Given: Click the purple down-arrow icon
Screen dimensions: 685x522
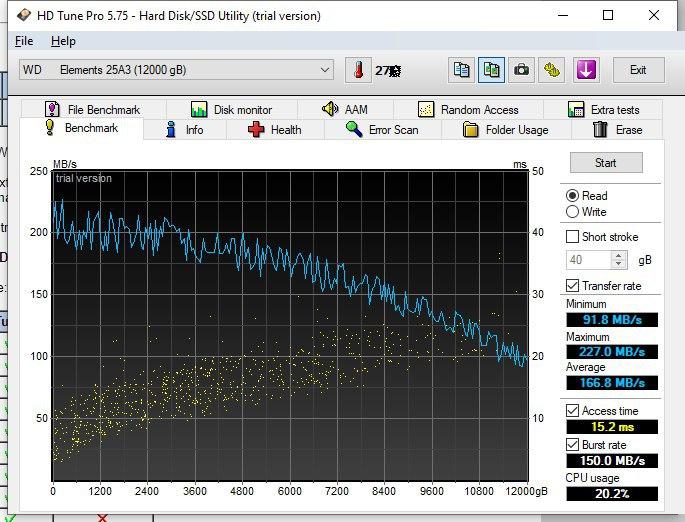Looking at the screenshot, I should [586, 70].
